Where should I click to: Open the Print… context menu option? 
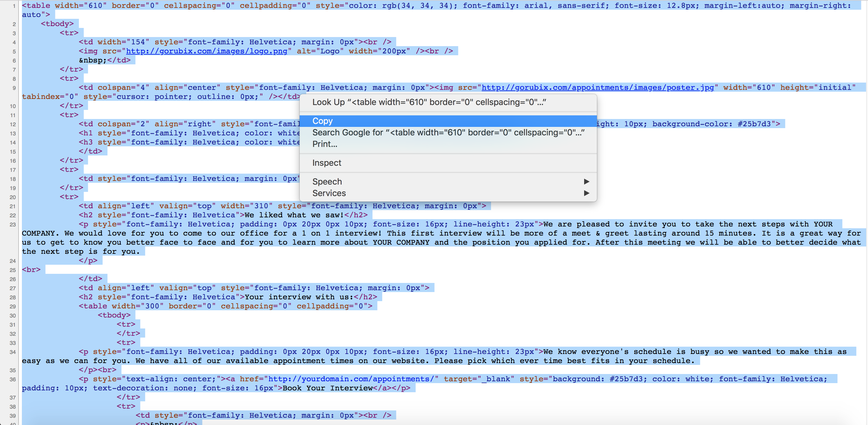click(x=448, y=144)
